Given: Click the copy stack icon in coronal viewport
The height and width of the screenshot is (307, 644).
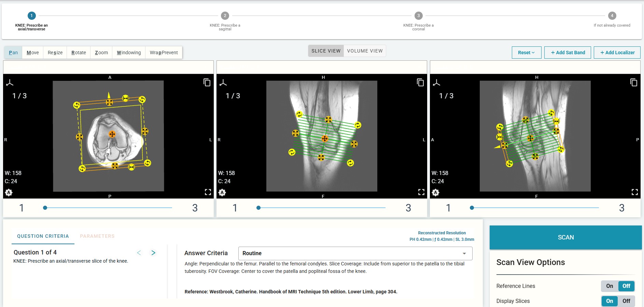Looking at the screenshot, I should tap(420, 82).
